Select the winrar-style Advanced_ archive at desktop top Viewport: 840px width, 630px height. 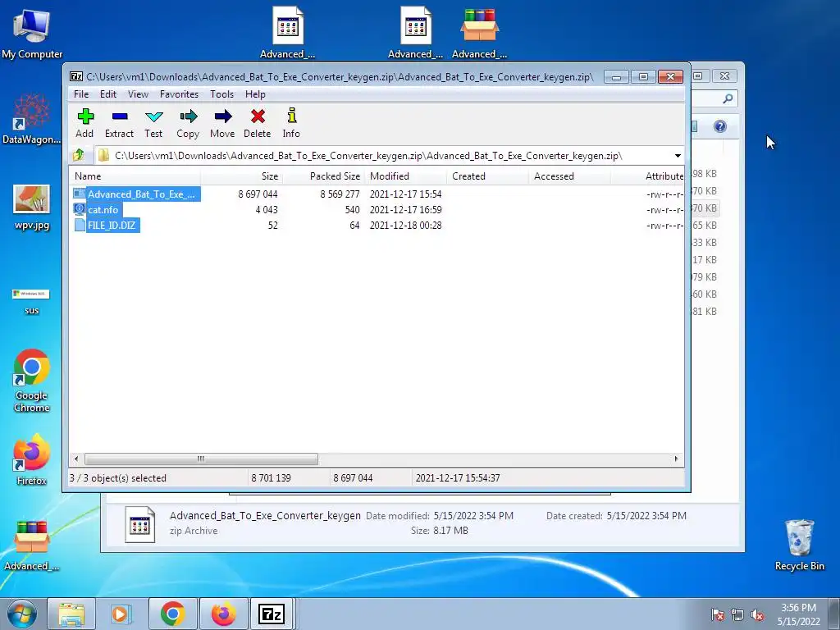479,32
